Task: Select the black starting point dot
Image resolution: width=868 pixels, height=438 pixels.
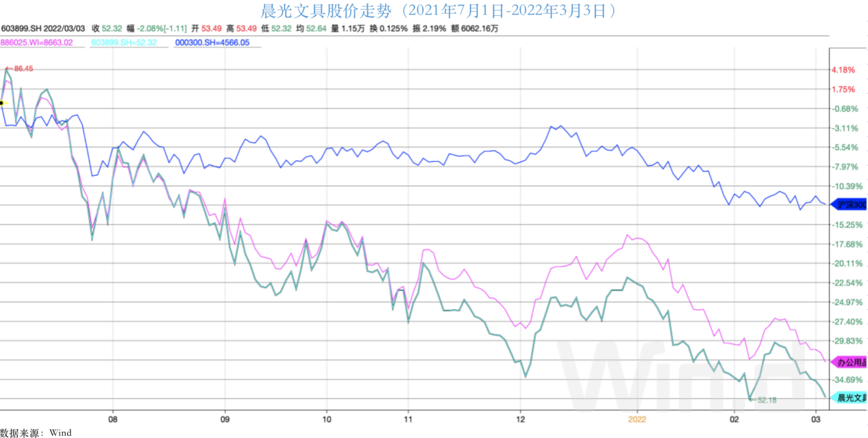Action: click(2, 103)
